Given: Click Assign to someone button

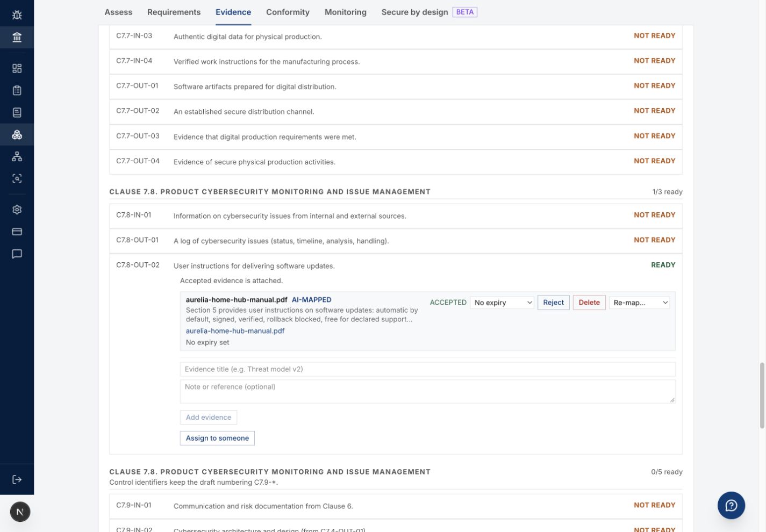Looking at the screenshot, I should click(x=217, y=438).
